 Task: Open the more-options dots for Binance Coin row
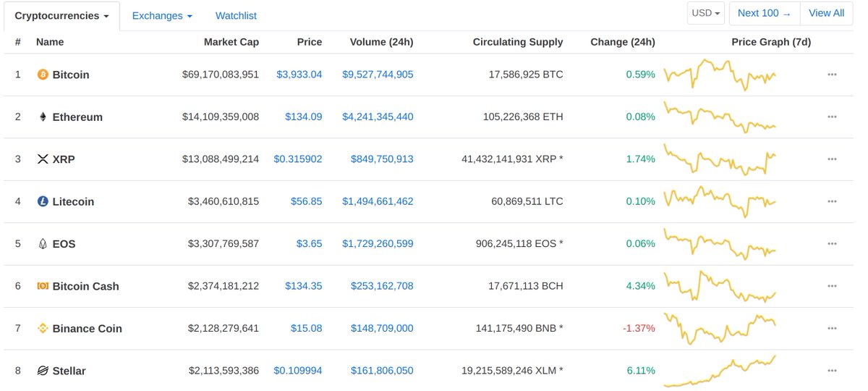click(832, 328)
